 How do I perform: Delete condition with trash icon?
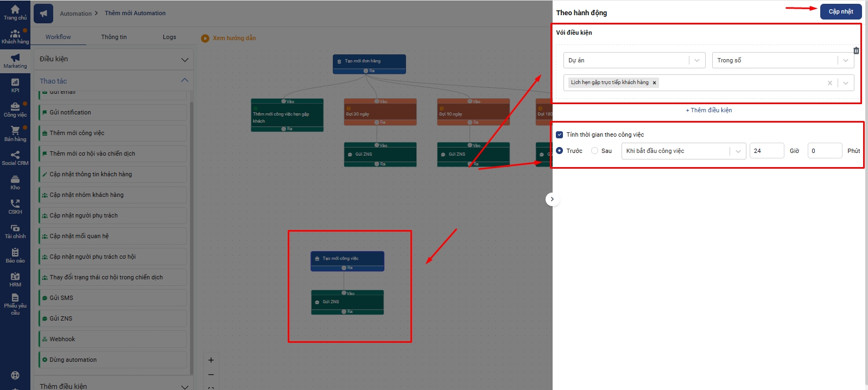(x=856, y=50)
